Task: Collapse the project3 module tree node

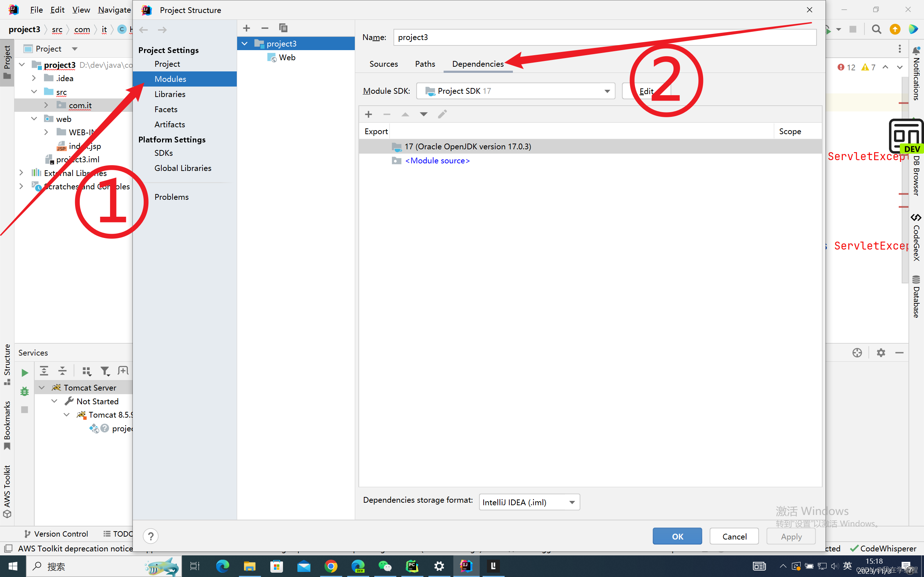Action: click(245, 44)
